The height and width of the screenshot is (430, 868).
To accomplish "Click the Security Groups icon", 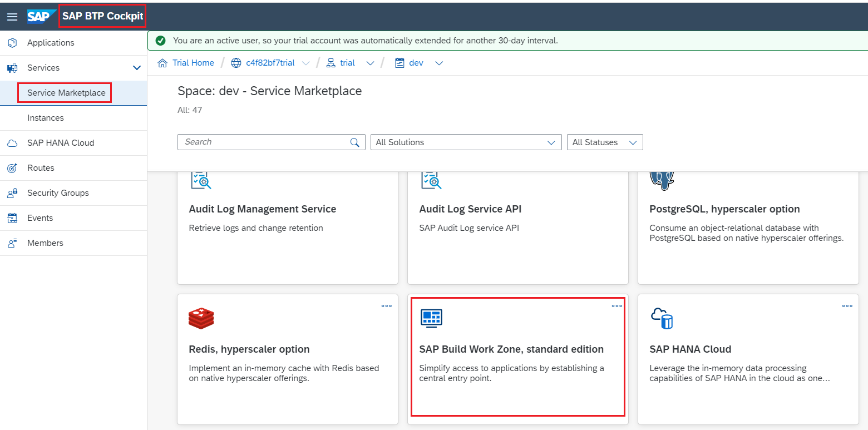I will (12, 193).
